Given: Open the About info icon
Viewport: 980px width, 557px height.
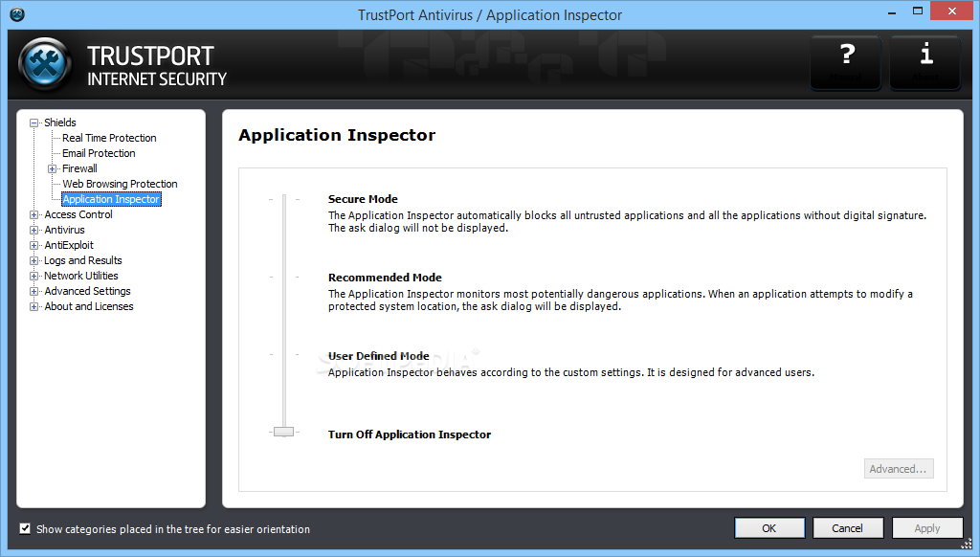Looking at the screenshot, I should click(x=925, y=62).
